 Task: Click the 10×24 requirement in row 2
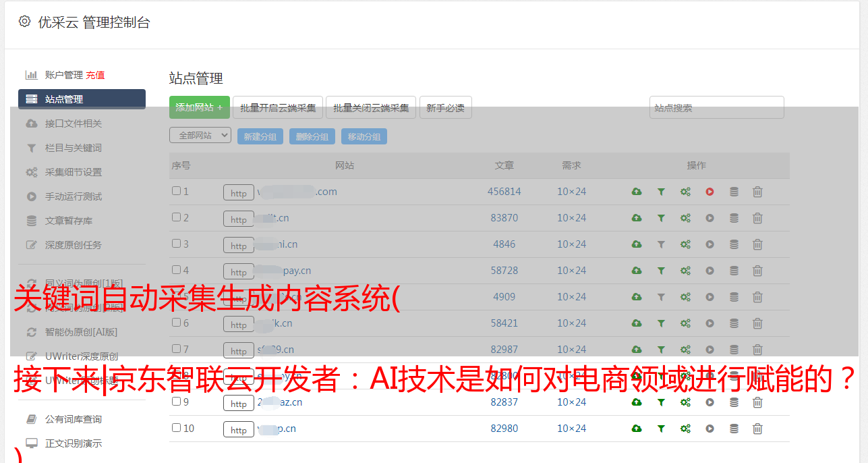(571, 218)
